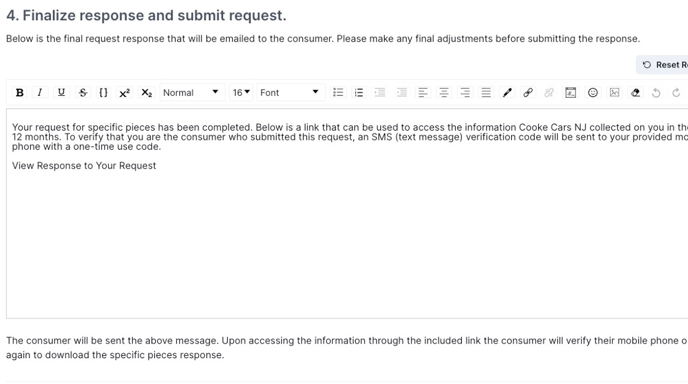Apply superscript formatting
This screenshot has height=384, width=688.
tap(125, 93)
